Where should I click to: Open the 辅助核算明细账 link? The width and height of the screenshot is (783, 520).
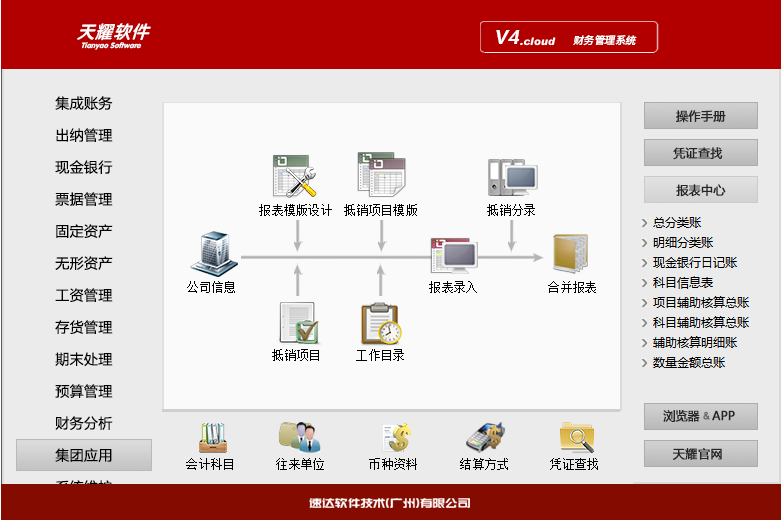(x=695, y=342)
